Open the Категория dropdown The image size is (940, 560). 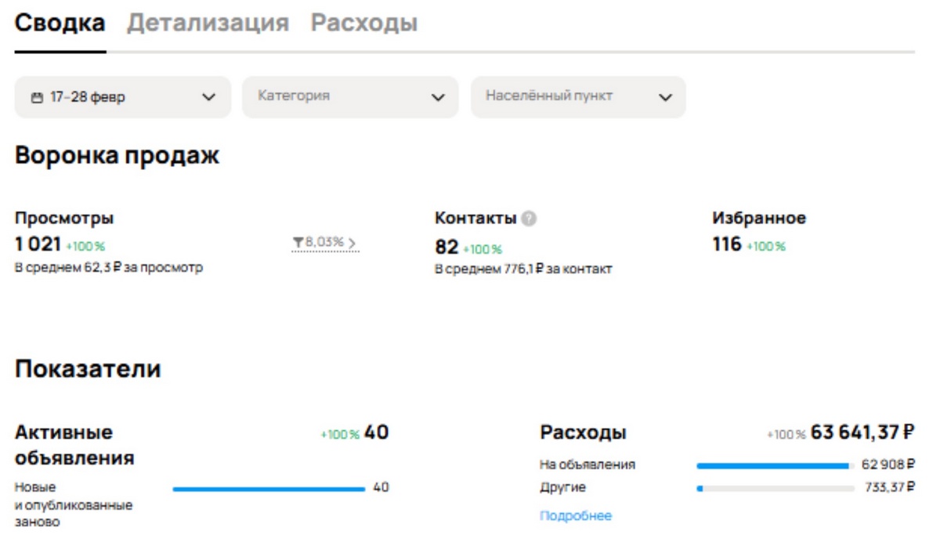point(349,97)
